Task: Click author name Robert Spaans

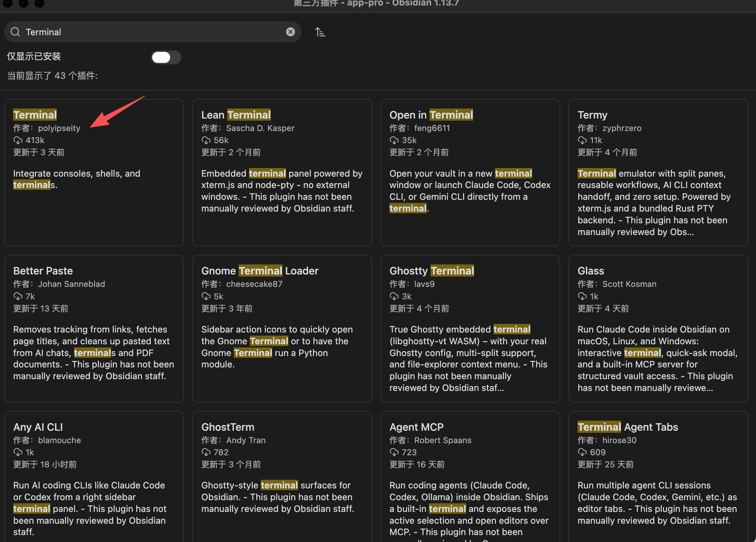Action: [443, 440]
